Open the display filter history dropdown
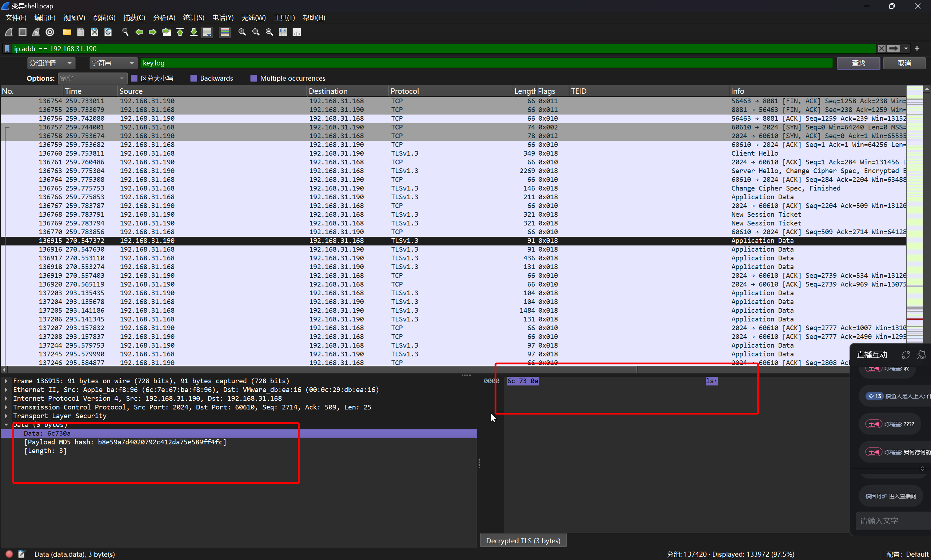Image resolution: width=931 pixels, height=560 pixels. click(x=906, y=49)
